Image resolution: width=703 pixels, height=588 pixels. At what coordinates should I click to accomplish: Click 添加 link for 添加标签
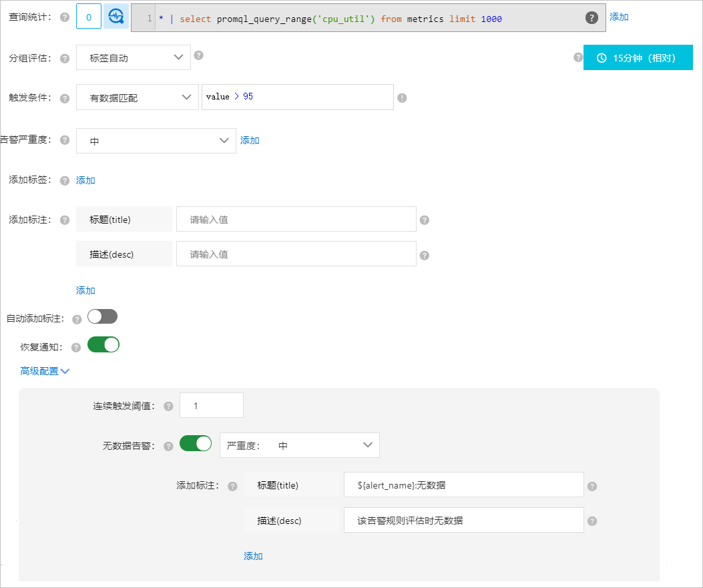coord(85,180)
